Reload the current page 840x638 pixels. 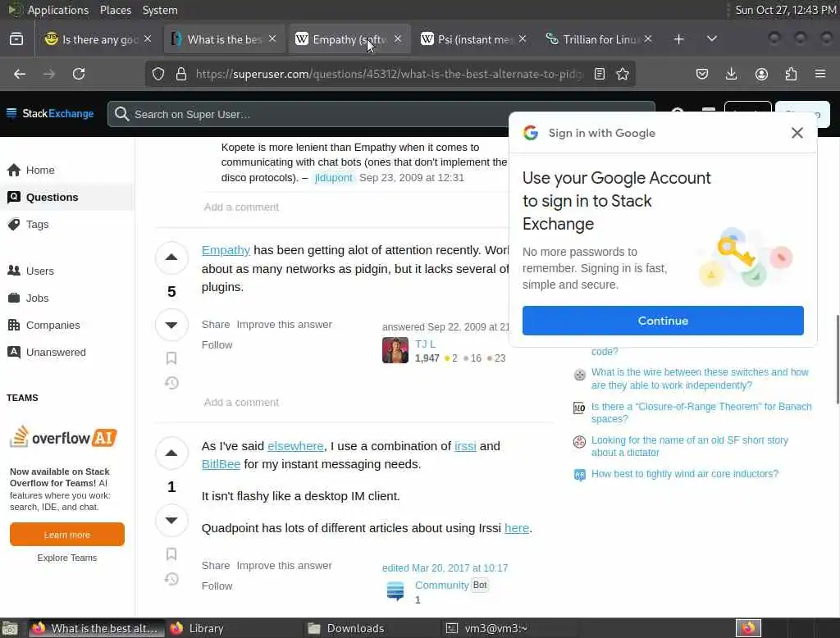click(x=79, y=74)
